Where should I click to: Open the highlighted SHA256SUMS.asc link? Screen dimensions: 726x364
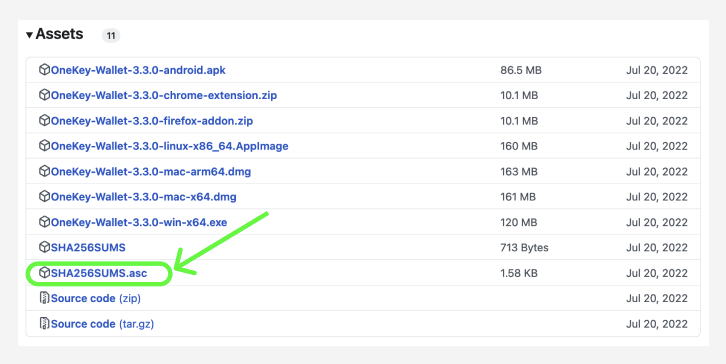[x=99, y=273]
